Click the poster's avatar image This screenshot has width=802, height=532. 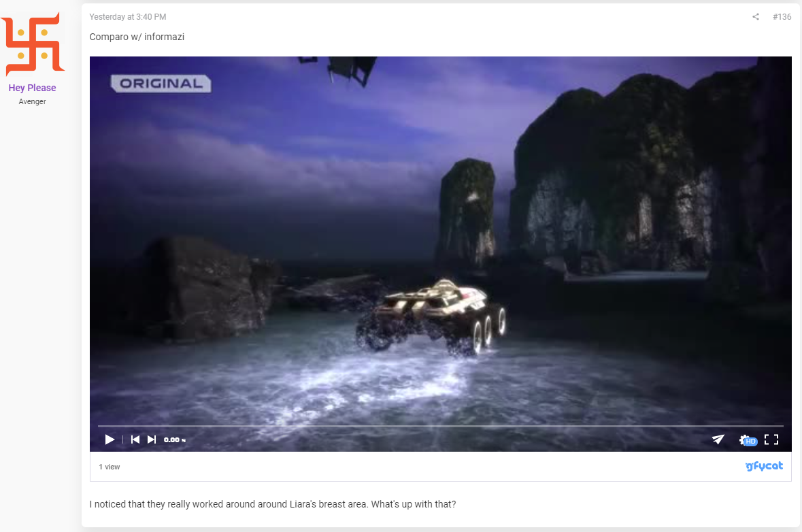pos(33,44)
